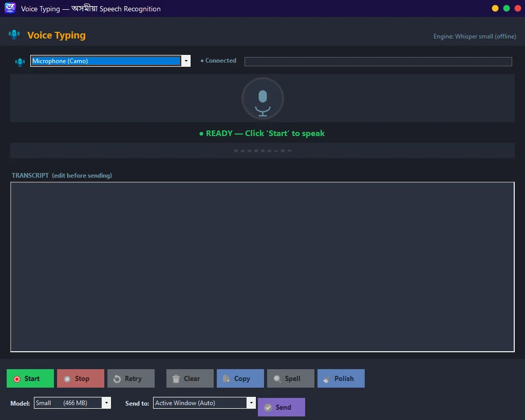
Task: Click the audio level meter bar
Action: point(378,62)
